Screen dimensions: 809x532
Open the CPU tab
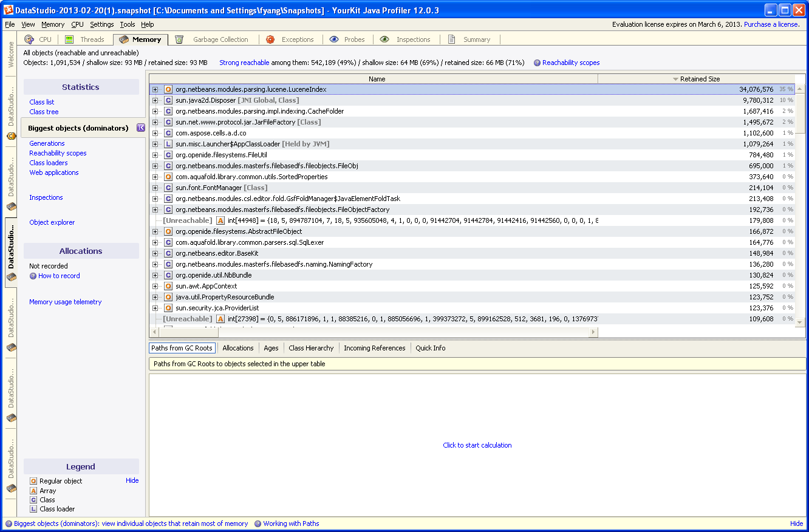coord(38,39)
